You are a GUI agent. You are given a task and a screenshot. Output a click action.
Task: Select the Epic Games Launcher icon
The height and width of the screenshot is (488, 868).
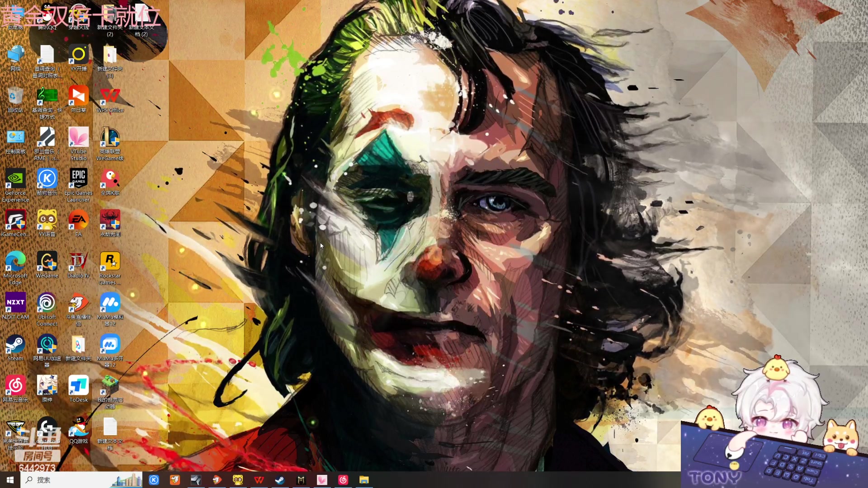point(79,186)
